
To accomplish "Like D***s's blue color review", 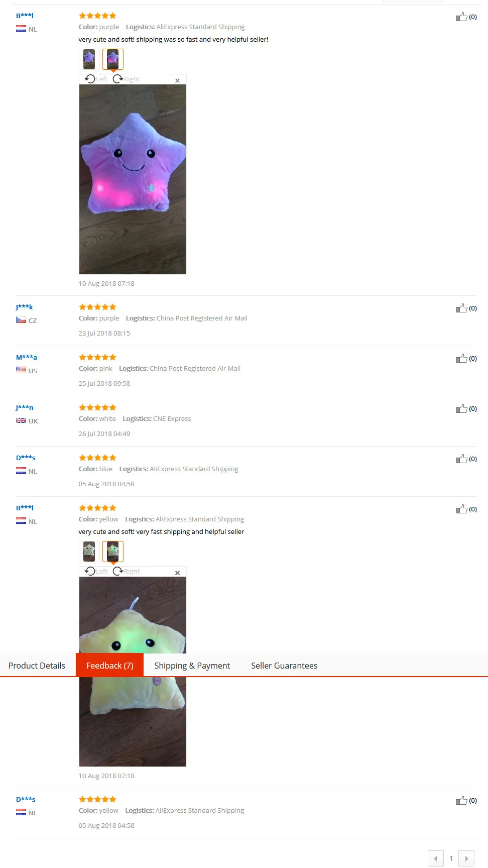I will coord(461,459).
